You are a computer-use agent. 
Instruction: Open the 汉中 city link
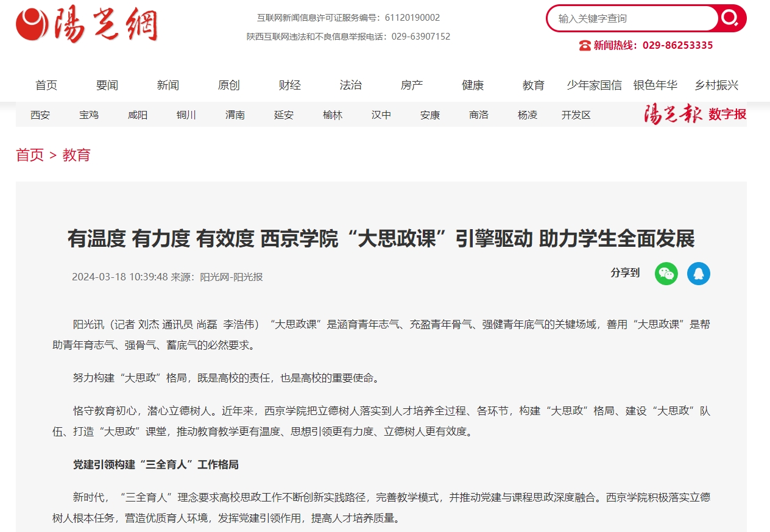[x=381, y=115]
